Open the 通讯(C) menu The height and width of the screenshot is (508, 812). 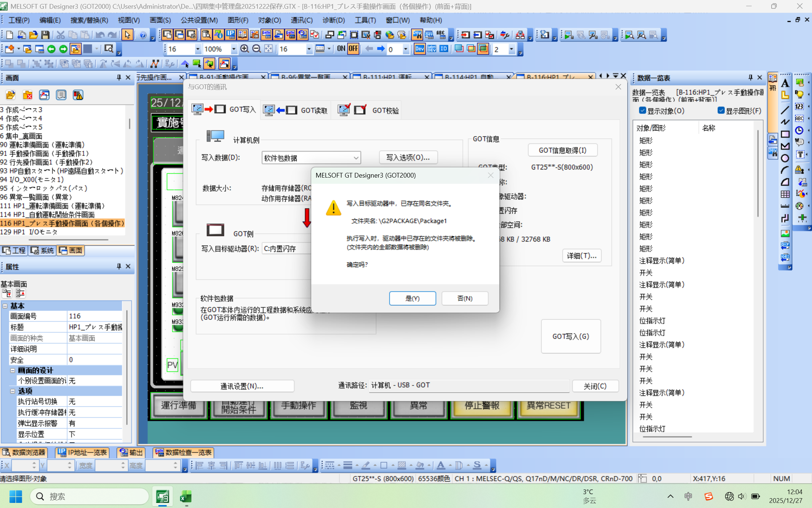click(x=301, y=20)
